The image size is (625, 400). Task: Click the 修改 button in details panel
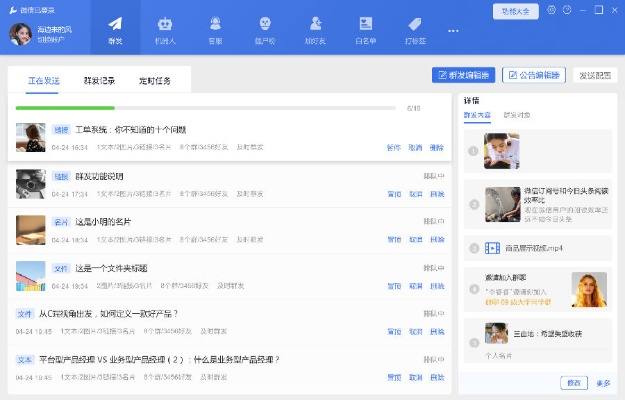click(573, 383)
